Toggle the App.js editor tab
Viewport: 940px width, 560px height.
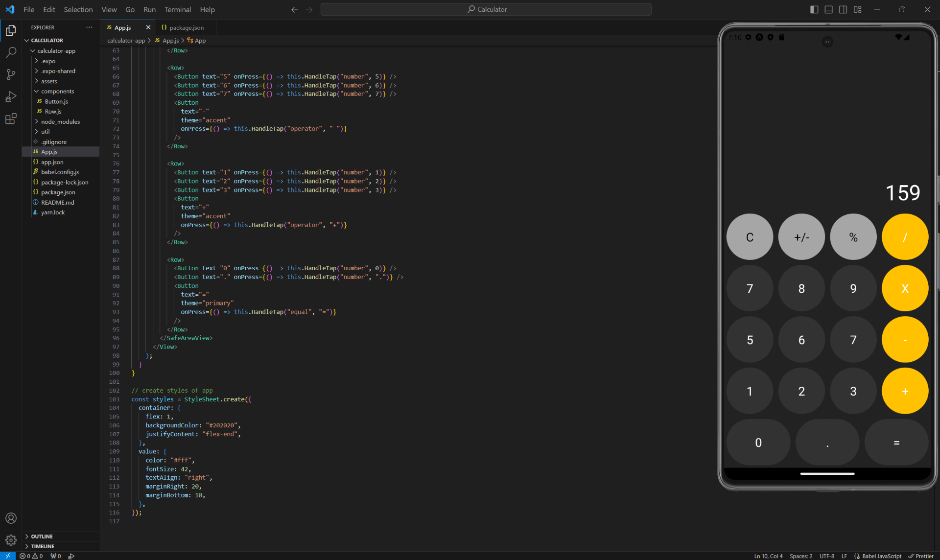[x=123, y=27]
